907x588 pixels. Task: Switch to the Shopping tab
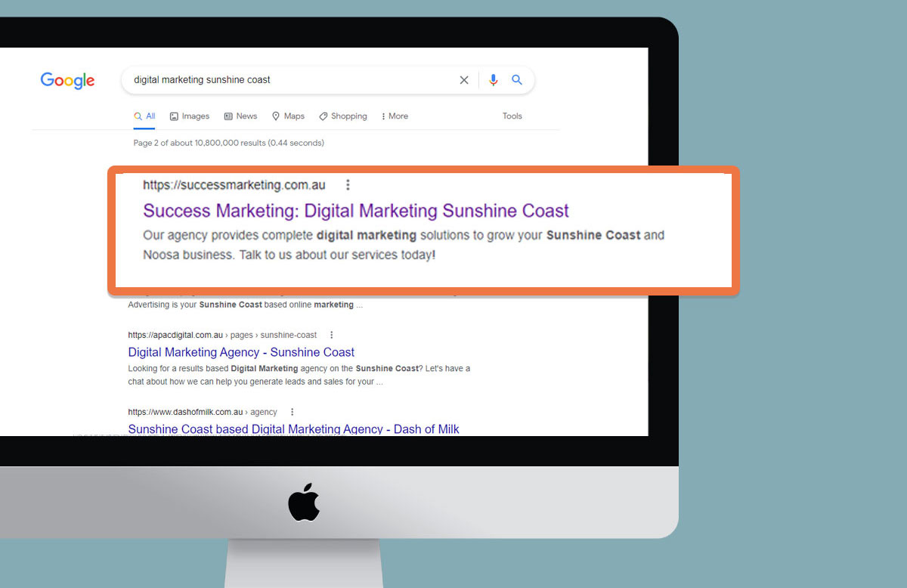[x=343, y=116]
